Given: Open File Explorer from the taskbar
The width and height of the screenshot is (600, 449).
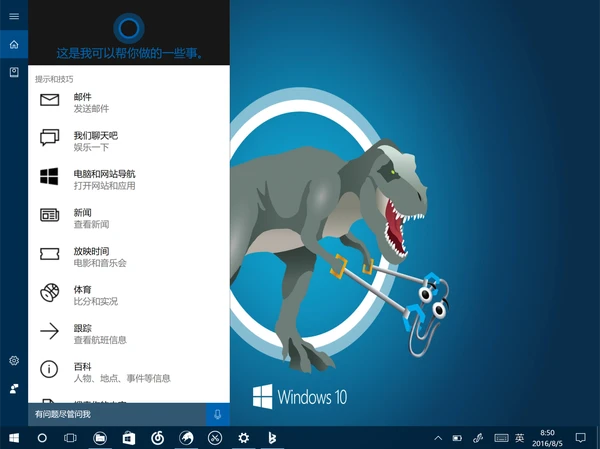Looking at the screenshot, I should coord(100,438).
